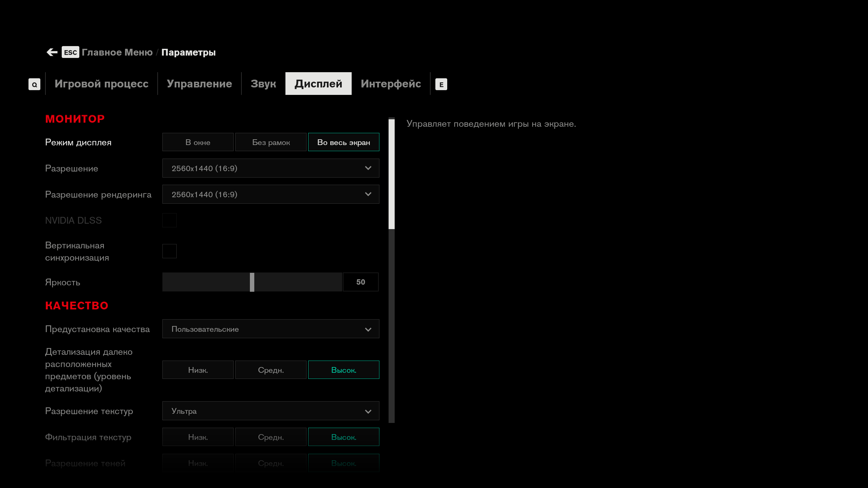Click the E next-tab key icon

coord(441,84)
